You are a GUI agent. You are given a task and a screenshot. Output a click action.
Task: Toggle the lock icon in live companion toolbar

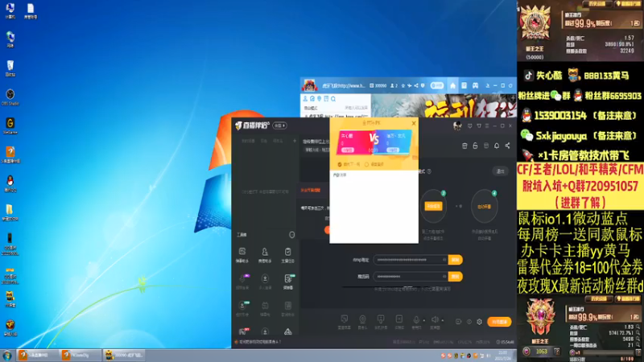click(x=475, y=146)
